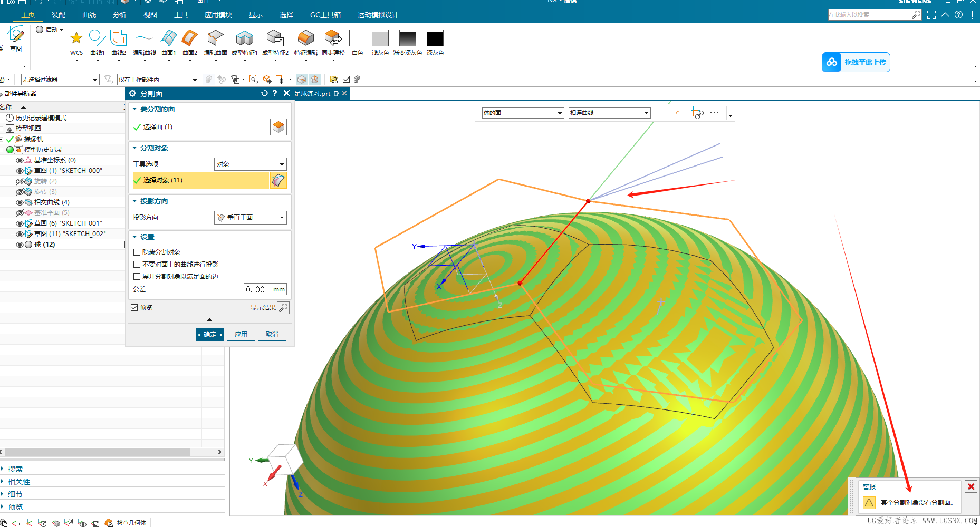Open the 体的面 face rule dropdown

pyautogui.click(x=523, y=113)
